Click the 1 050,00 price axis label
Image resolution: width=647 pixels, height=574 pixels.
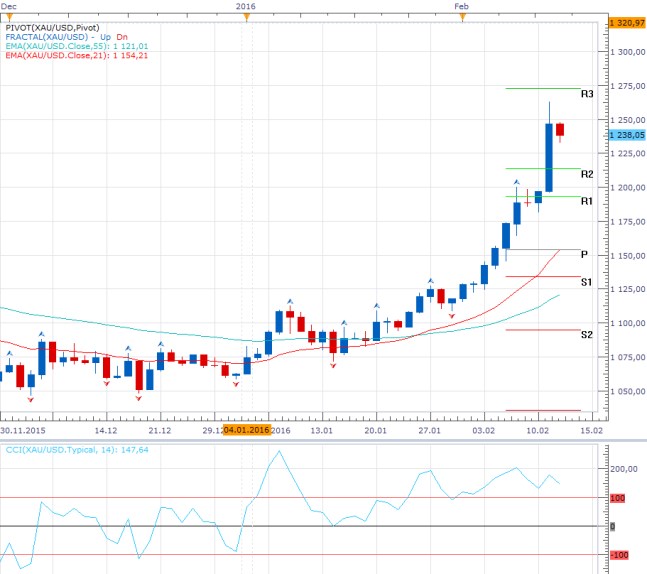click(x=628, y=391)
